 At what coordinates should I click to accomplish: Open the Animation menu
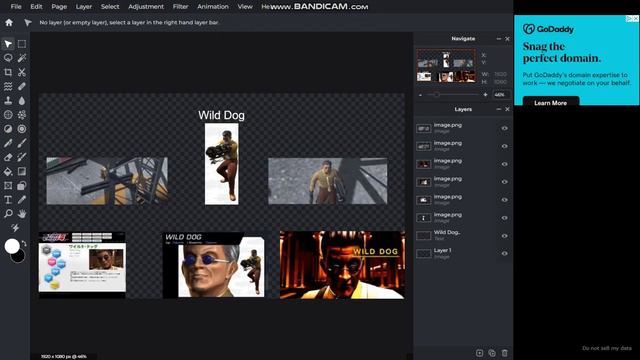point(213,7)
